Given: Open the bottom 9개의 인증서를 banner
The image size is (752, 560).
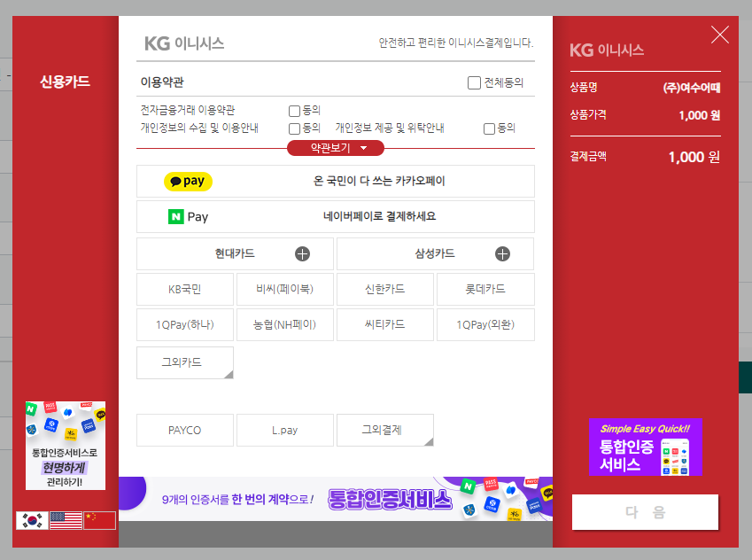Looking at the screenshot, I should [335, 499].
